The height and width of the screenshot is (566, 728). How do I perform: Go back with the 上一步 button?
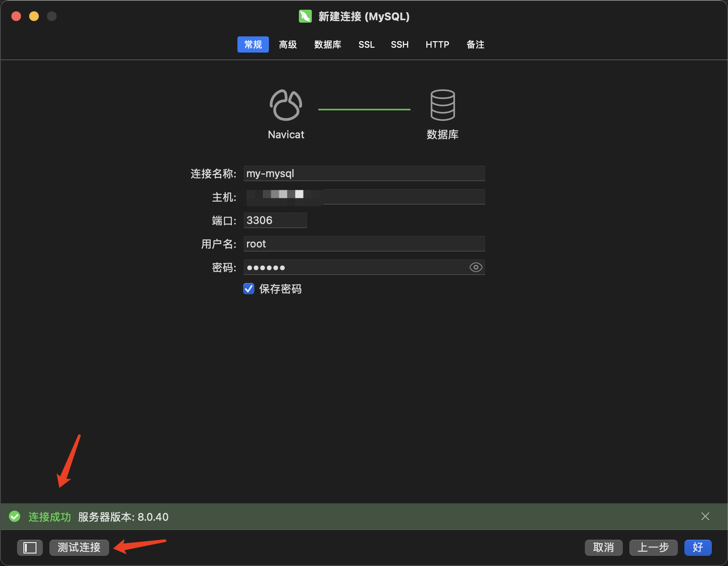pos(653,548)
